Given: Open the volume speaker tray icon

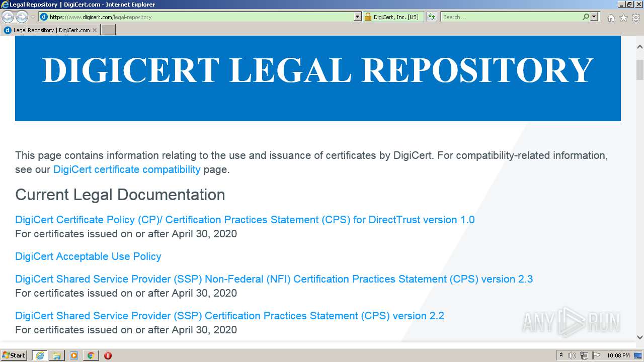Looking at the screenshot, I should 572,355.
